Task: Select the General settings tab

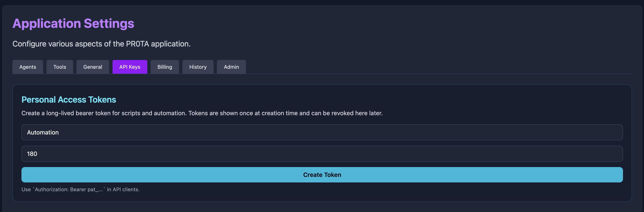Action: pos(92,67)
